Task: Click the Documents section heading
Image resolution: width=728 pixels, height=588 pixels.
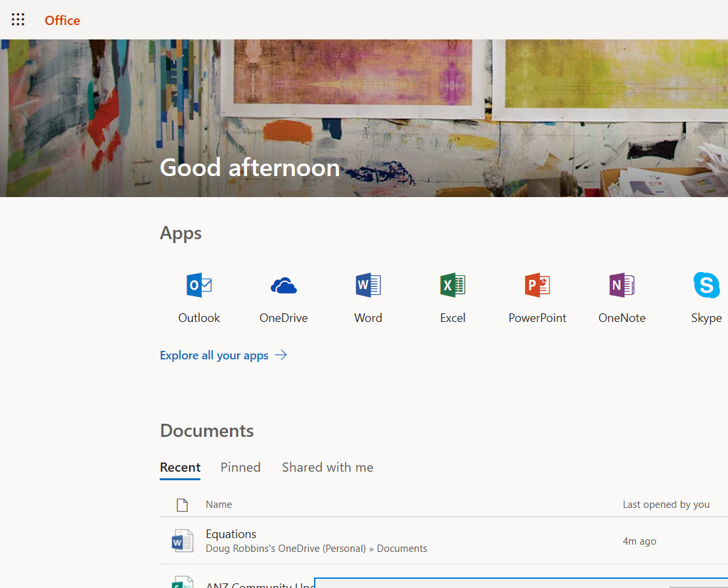Action: point(206,431)
